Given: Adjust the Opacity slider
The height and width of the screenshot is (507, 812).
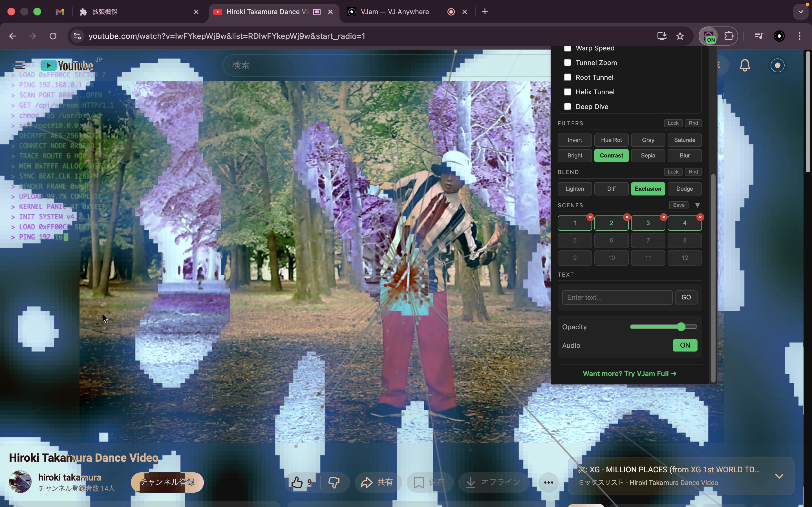Looking at the screenshot, I should tap(681, 327).
